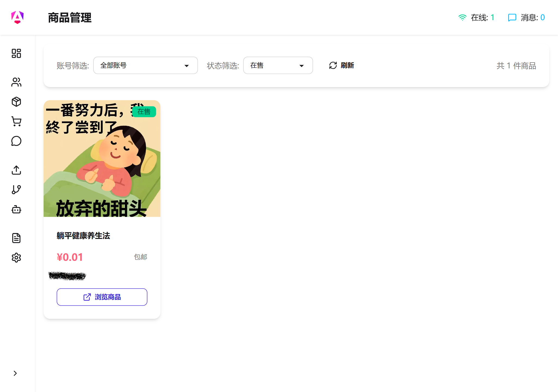558x392 pixels.
Task: Open the automation flow branch icon
Action: click(16, 189)
